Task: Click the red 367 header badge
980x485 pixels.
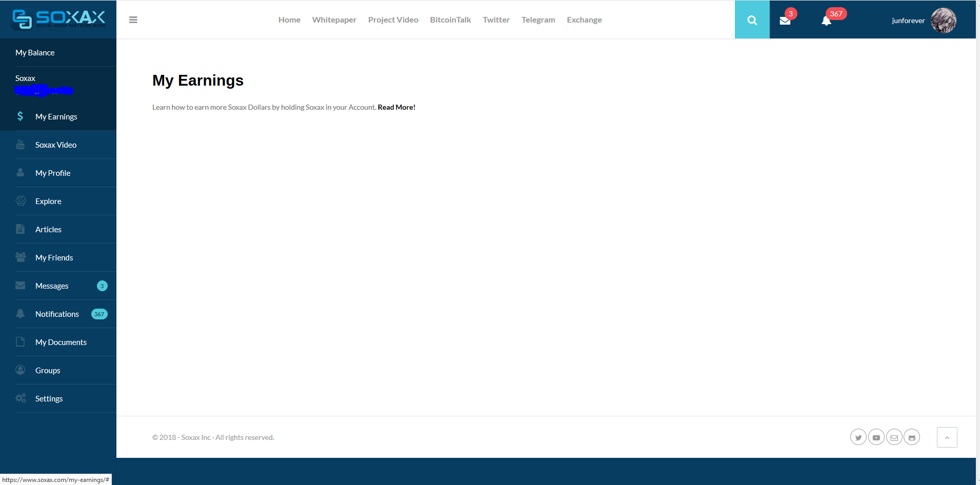Action: (x=836, y=14)
